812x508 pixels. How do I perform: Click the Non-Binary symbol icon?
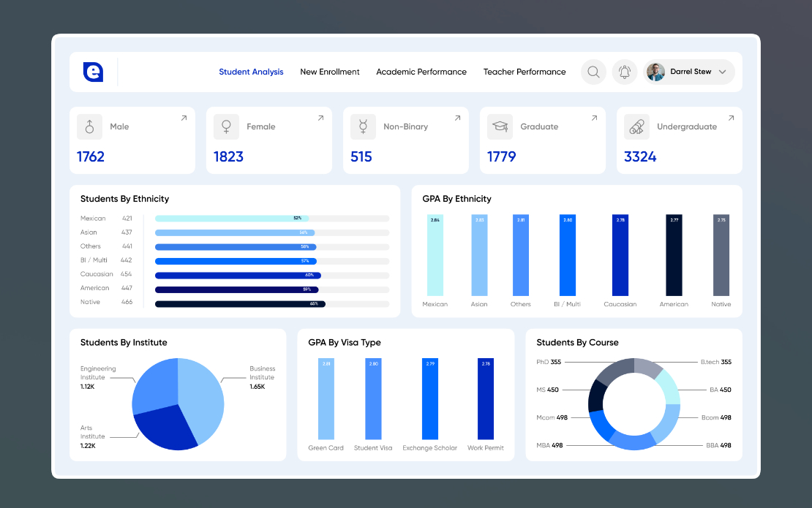(x=363, y=126)
